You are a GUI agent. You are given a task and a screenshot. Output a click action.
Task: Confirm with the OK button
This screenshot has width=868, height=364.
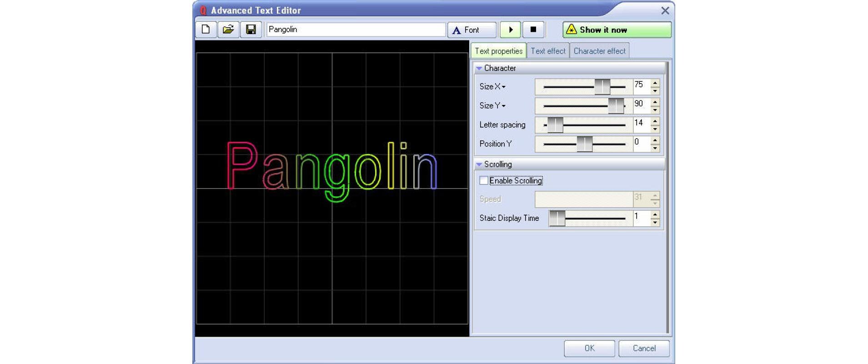click(589, 349)
